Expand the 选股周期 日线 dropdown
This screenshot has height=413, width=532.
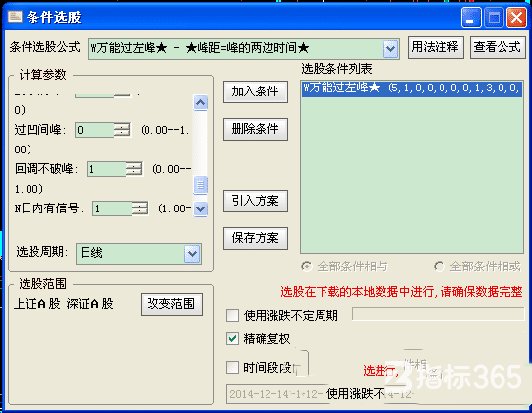[x=192, y=253]
